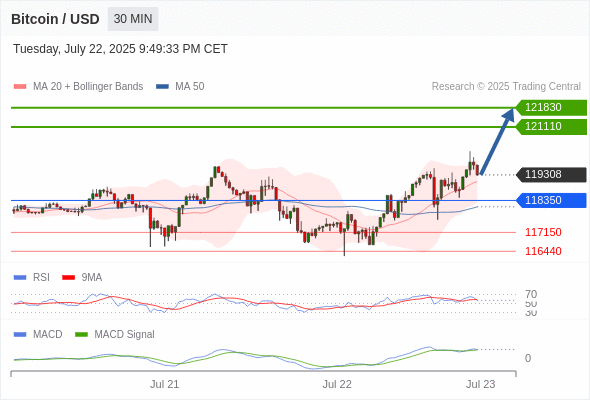Viewport: 590px width, 400px height.
Task: Click the 30 MIN timeframe badge
Action: [133, 19]
